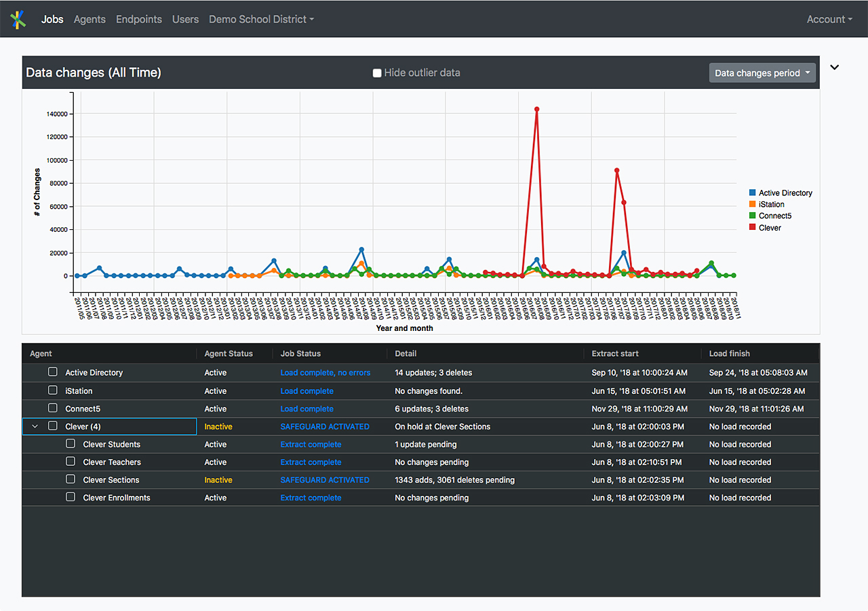The image size is (868, 611).
Task: Sort by the Extract start column header
Action: point(614,353)
